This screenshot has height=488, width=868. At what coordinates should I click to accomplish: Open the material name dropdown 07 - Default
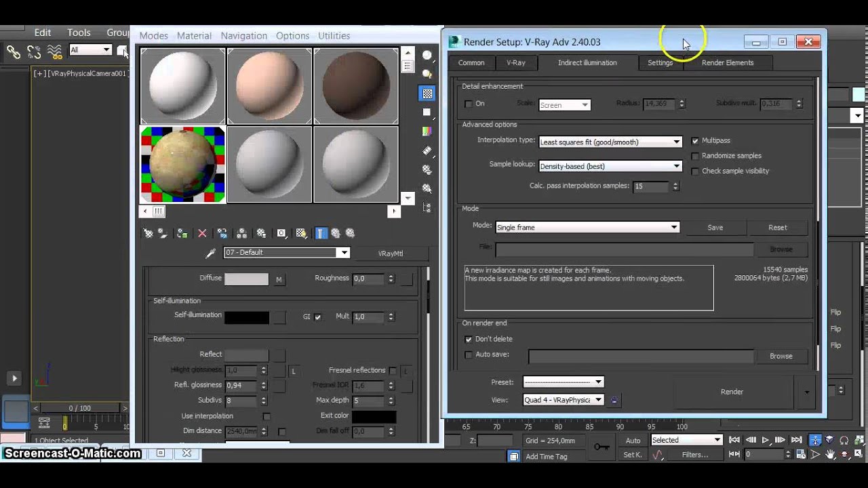click(x=287, y=253)
